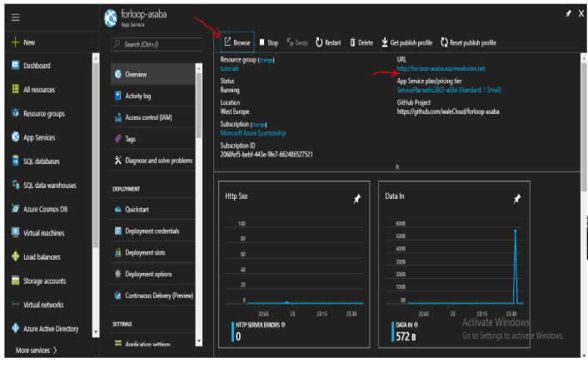This screenshot has width=588, height=387.
Task: Collapse the essentials section chevron
Action: click(x=397, y=167)
